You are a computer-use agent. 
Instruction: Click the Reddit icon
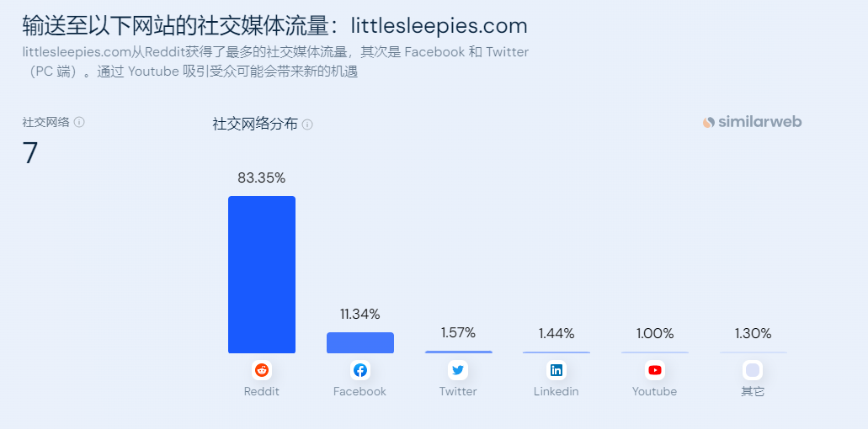tap(262, 370)
